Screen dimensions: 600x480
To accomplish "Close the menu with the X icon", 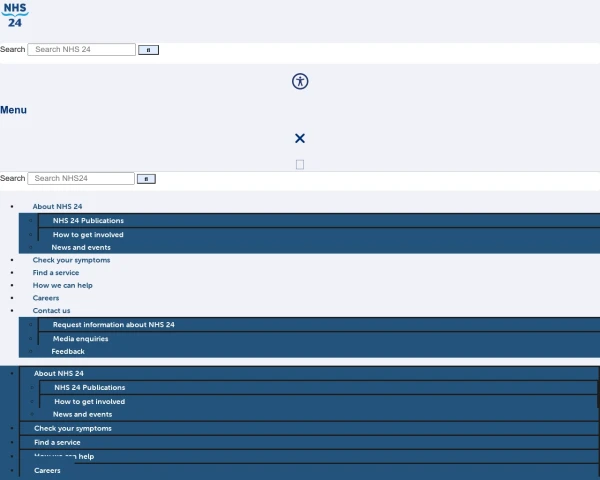I will click(x=300, y=138).
